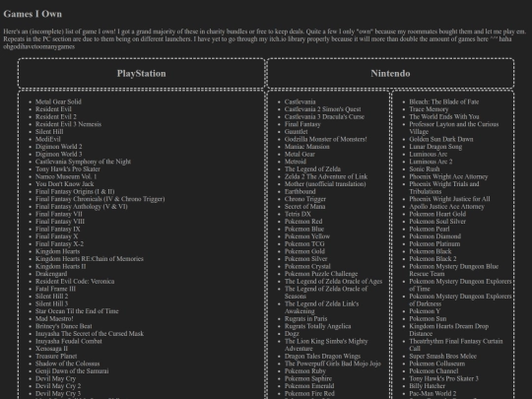
Task: Select 'Devil May Cry 2' entry
Action: 58,386
